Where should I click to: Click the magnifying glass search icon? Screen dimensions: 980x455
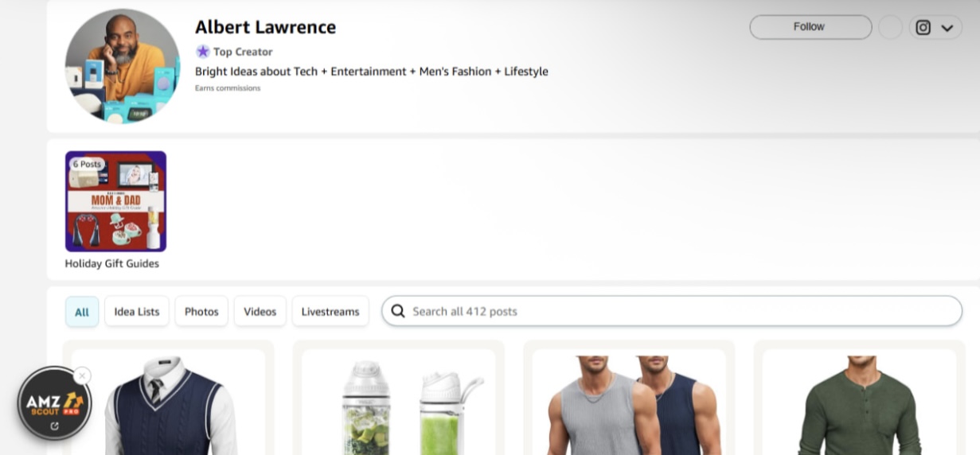[397, 311]
